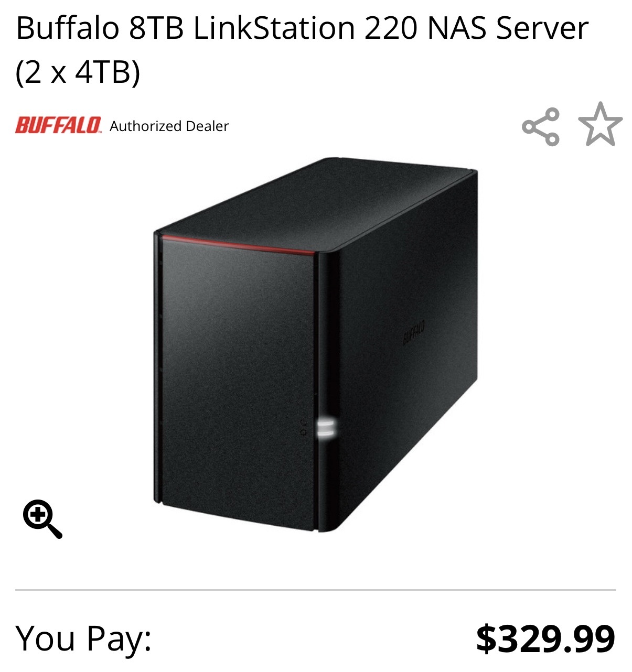Click the LinkStation 220 words in title
The width and height of the screenshot is (632, 672).
[x=305, y=28]
